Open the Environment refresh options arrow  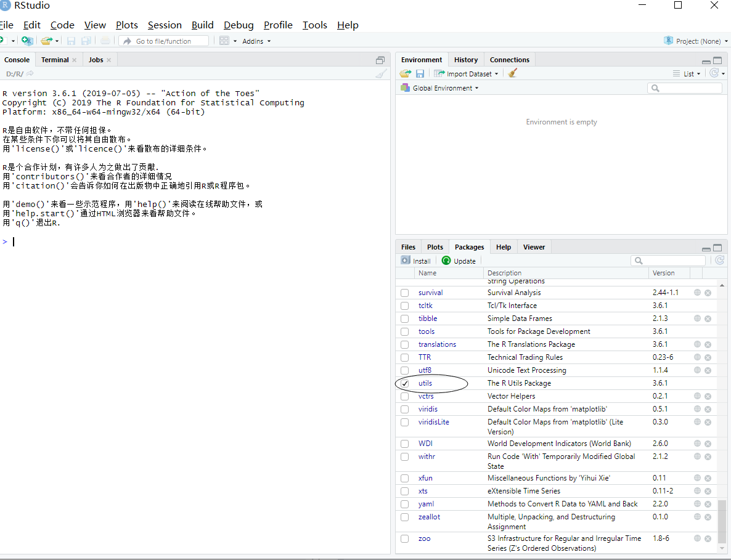pyautogui.click(x=723, y=73)
